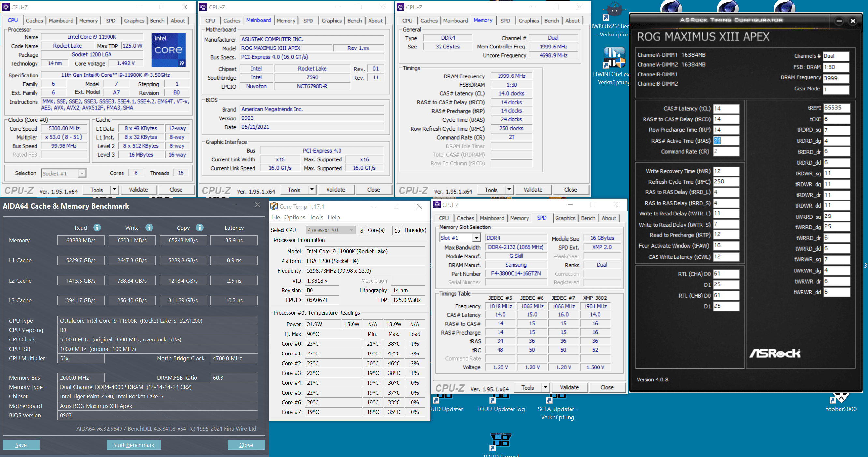868x457 pixels.
Task: Click Part Number F4-3800C14-16GTZN in SPD
Action: [x=516, y=274]
